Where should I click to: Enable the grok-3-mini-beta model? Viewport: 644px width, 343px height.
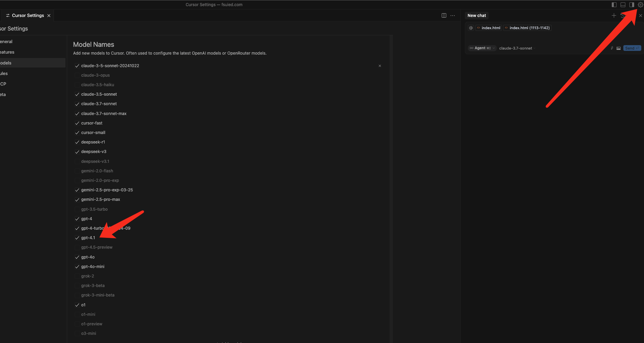77,295
